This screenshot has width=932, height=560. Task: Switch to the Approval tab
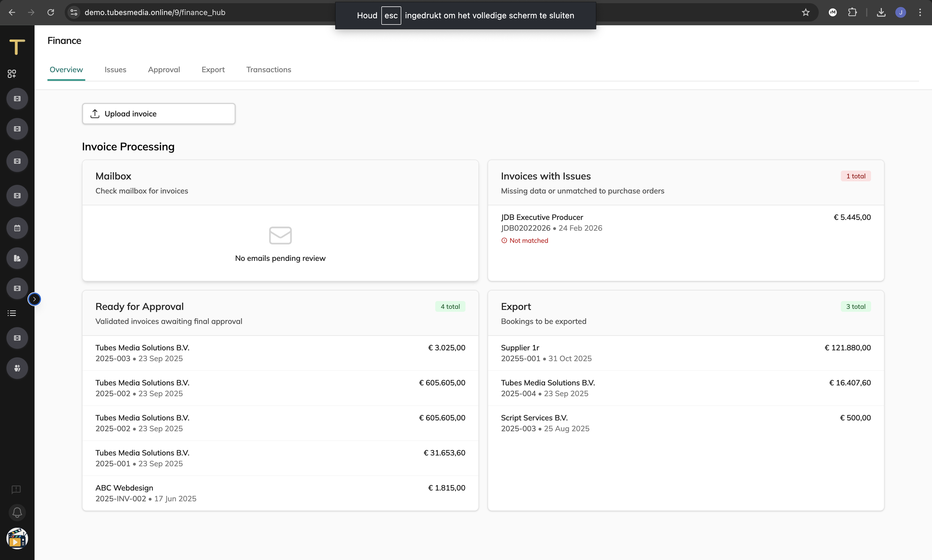point(164,69)
